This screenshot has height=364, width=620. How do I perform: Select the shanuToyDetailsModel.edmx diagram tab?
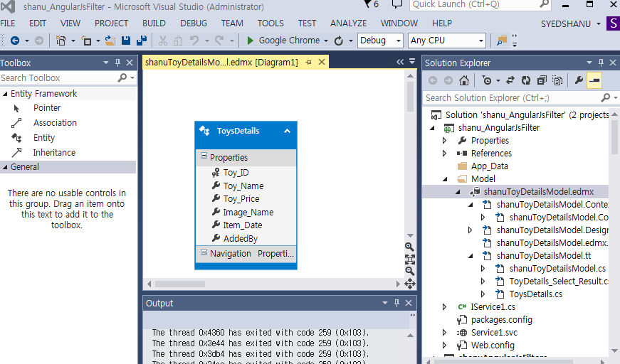[221, 63]
